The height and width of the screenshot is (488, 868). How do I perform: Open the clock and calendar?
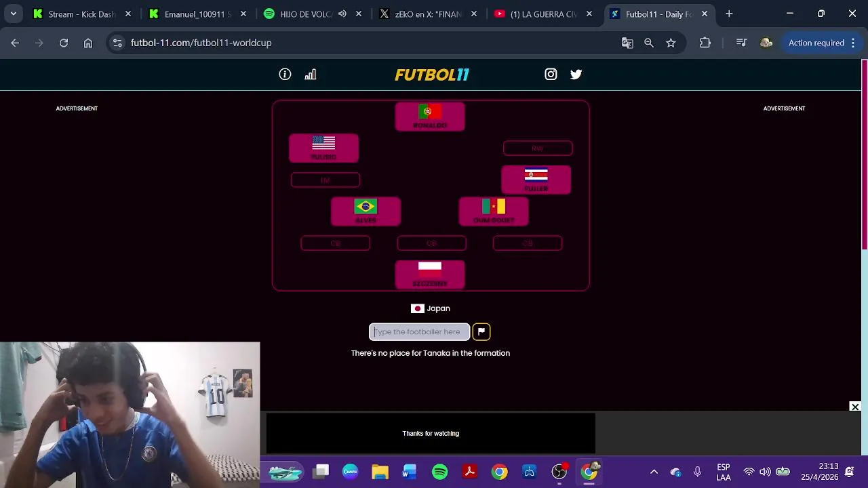(819, 472)
